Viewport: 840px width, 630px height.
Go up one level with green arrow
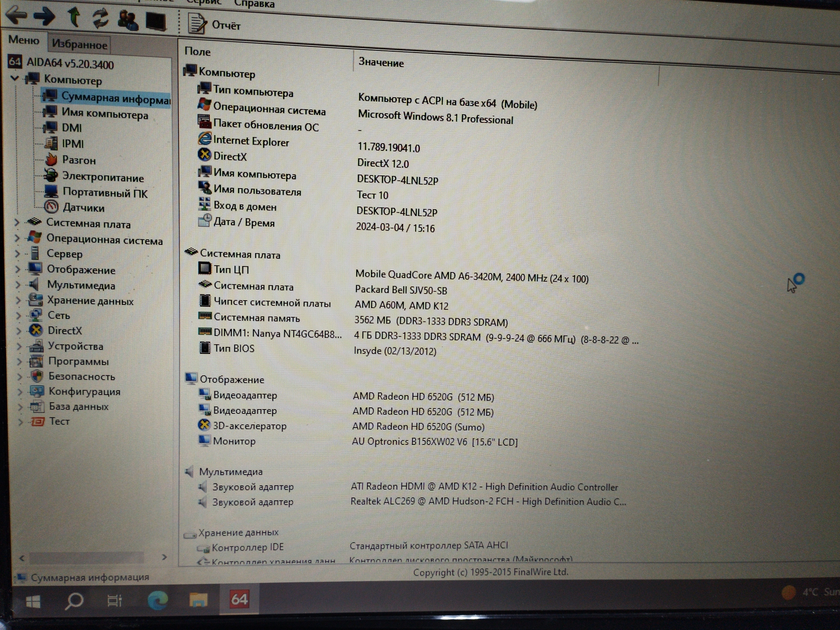click(73, 17)
